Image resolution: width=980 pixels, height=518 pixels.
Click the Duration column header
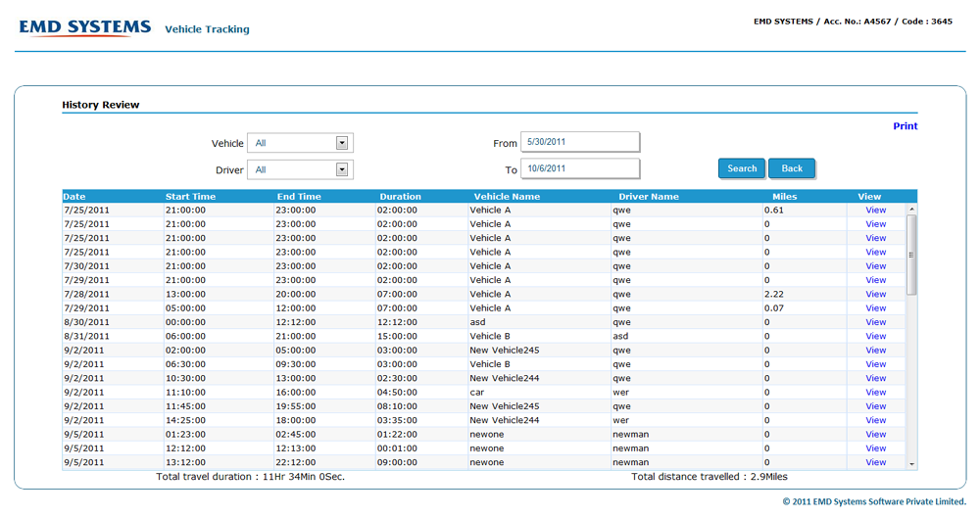(400, 197)
